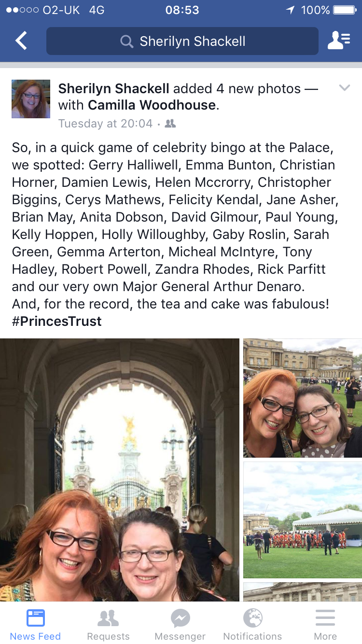Tap the Tuesday at 20:04 timestamp
The height and width of the screenshot is (644, 362).
pos(105,124)
